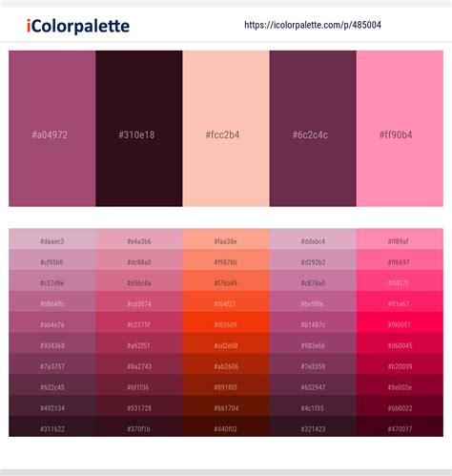Open the icolorpalette.com/p/485004 URL link
Image resolution: width=452 pixels, height=476 pixels.
(x=313, y=25)
